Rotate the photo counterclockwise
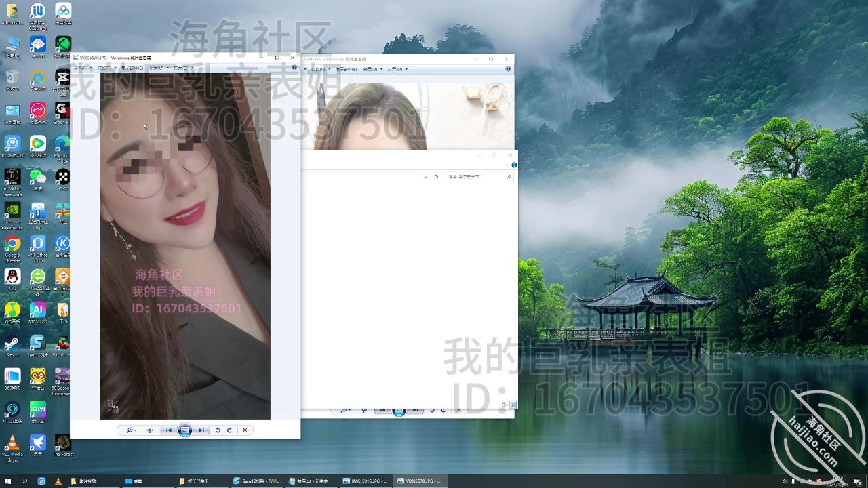The width and height of the screenshot is (868, 488). [217, 430]
